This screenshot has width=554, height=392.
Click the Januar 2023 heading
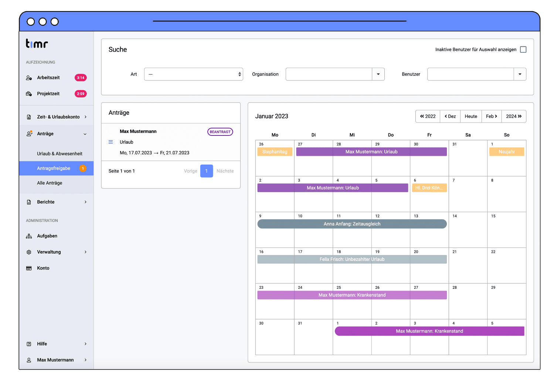[272, 116]
